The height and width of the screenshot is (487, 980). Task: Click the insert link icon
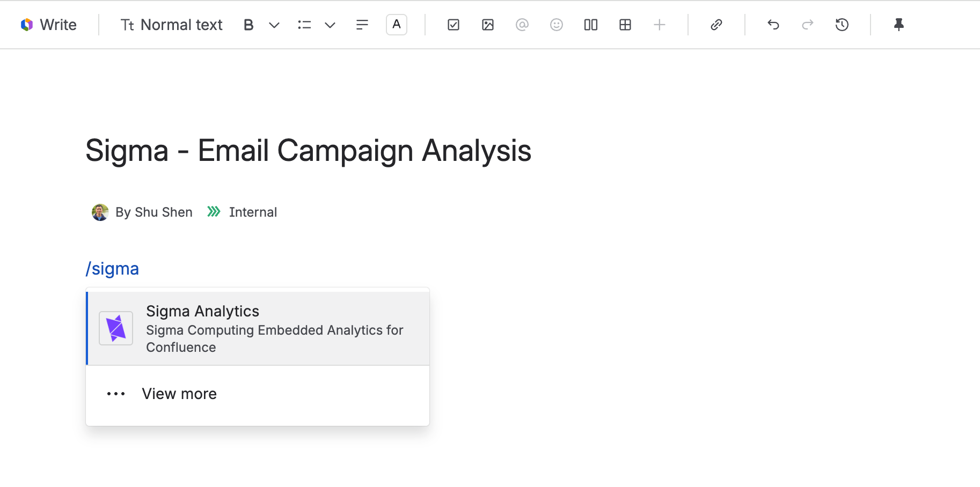[x=716, y=25]
